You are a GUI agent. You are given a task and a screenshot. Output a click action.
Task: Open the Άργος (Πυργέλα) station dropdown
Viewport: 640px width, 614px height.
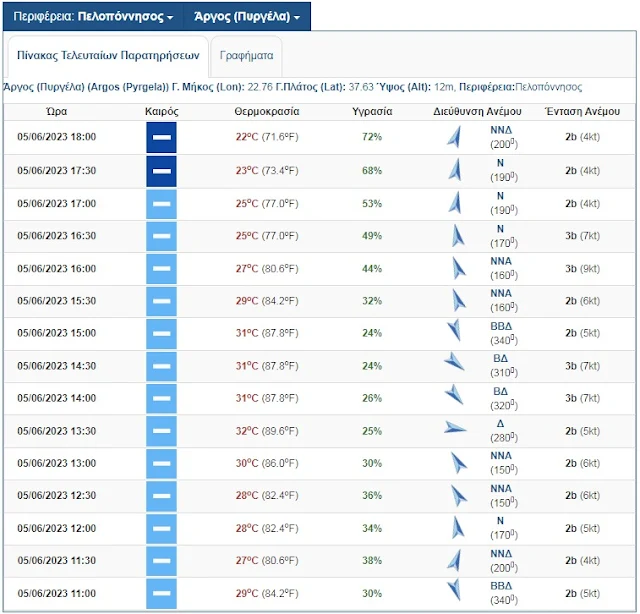coord(247,16)
